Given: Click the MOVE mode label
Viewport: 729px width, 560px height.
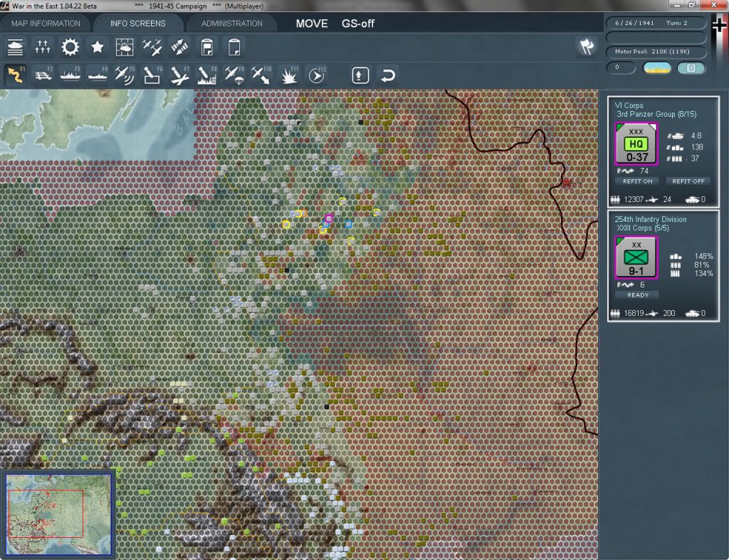Looking at the screenshot, I should [312, 23].
